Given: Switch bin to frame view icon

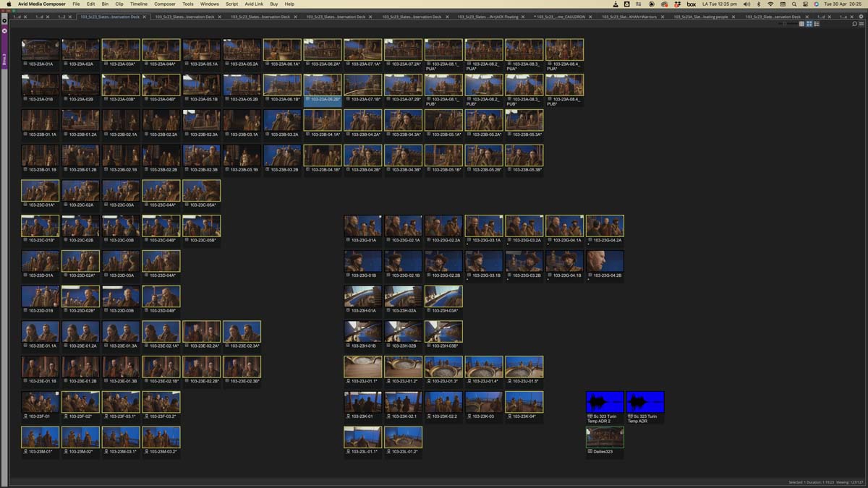Looking at the screenshot, I should pyautogui.click(x=809, y=24).
